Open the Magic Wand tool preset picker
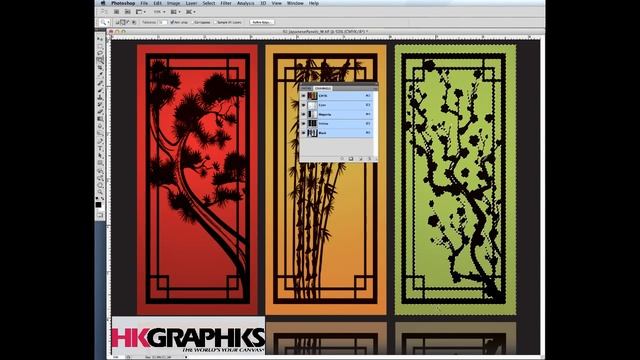 pyautogui.click(x=105, y=22)
